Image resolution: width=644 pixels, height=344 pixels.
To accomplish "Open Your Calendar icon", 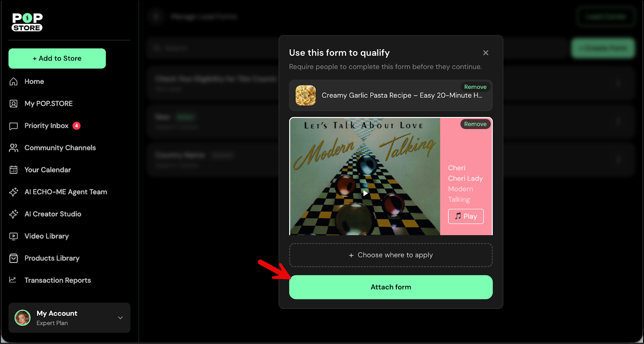I will 14,170.
